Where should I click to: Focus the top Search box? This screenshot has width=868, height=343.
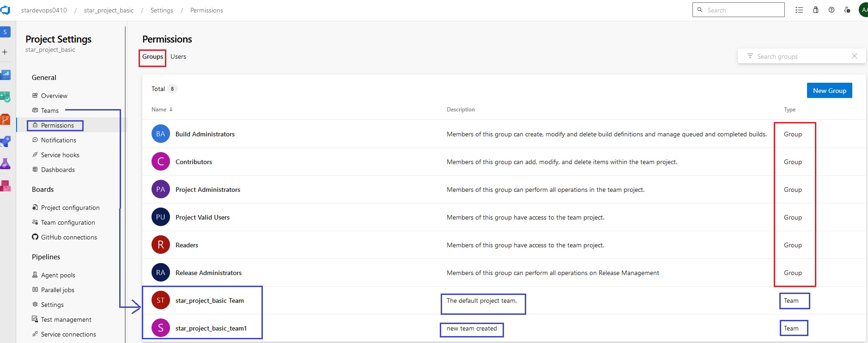(x=738, y=10)
